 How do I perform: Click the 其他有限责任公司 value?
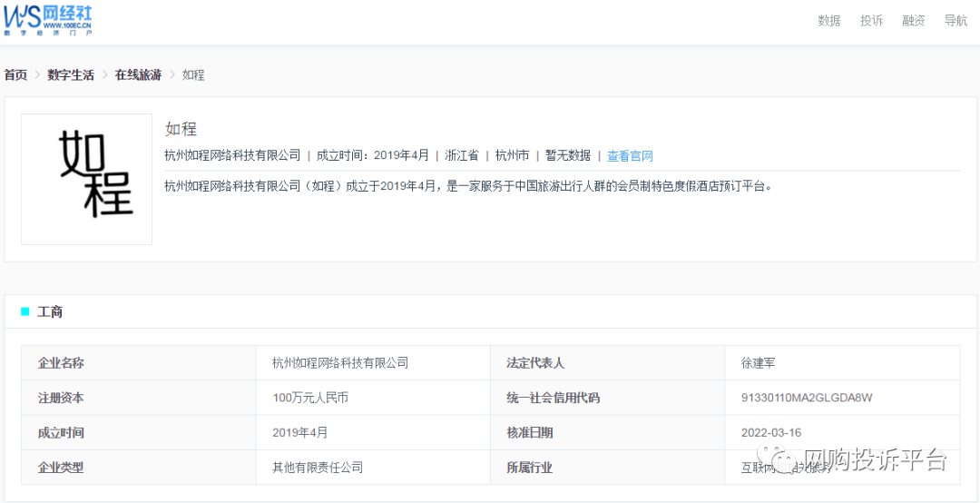[x=318, y=467]
